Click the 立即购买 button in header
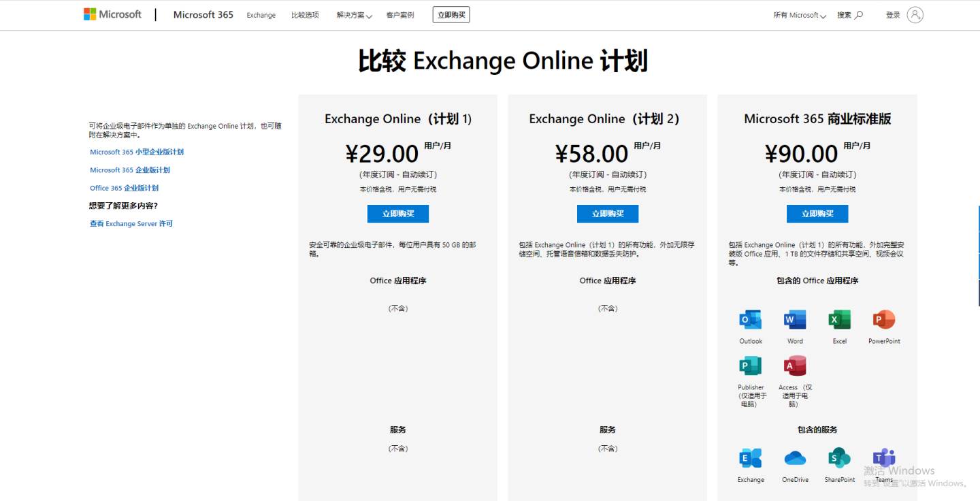 [x=451, y=14]
